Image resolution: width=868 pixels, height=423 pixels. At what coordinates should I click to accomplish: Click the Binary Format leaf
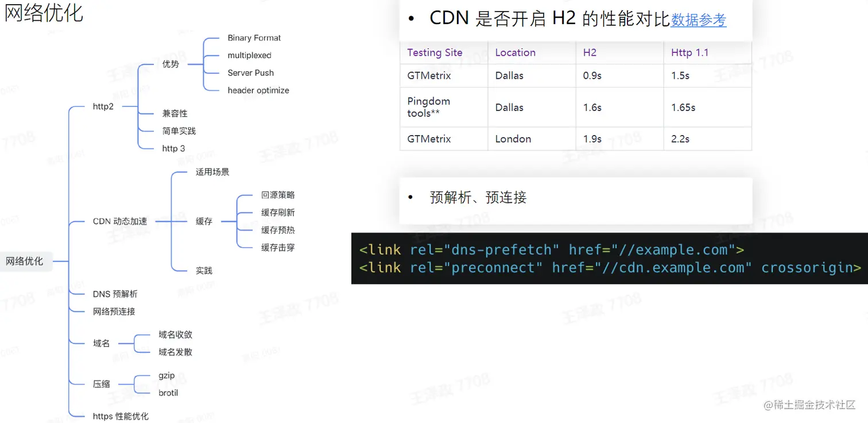pyautogui.click(x=254, y=38)
